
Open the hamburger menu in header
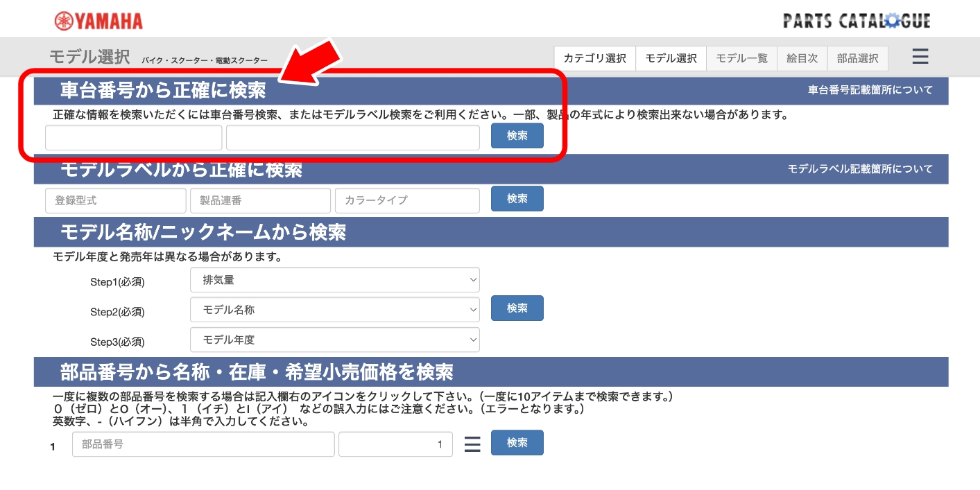920,57
